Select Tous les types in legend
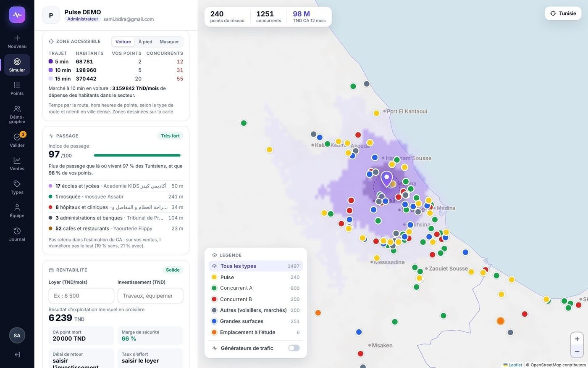Viewport: 588px width, 368px height. (256, 266)
